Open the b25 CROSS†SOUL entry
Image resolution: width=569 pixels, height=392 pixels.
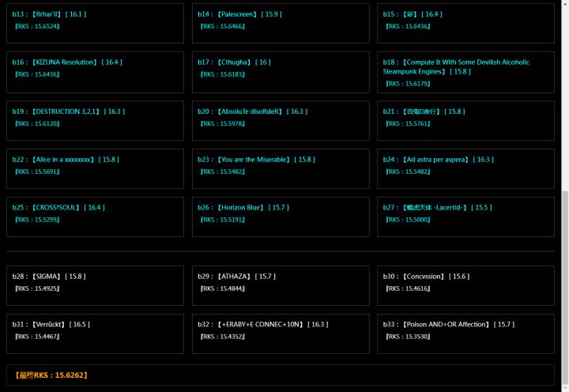[x=95, y=217]
